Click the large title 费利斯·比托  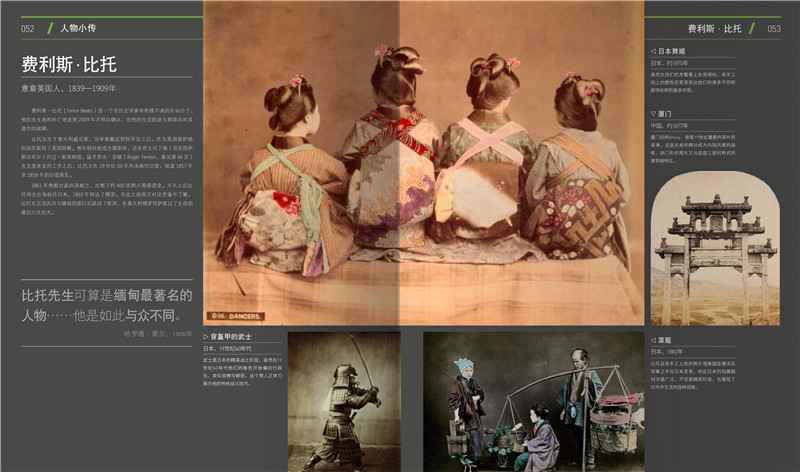(x=69, y=65)
